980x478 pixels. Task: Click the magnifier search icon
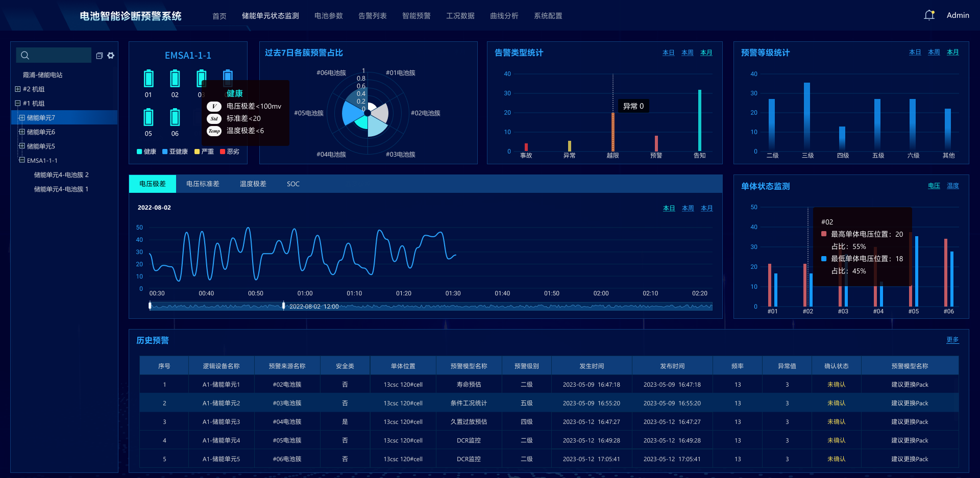(x=25, y=55)
